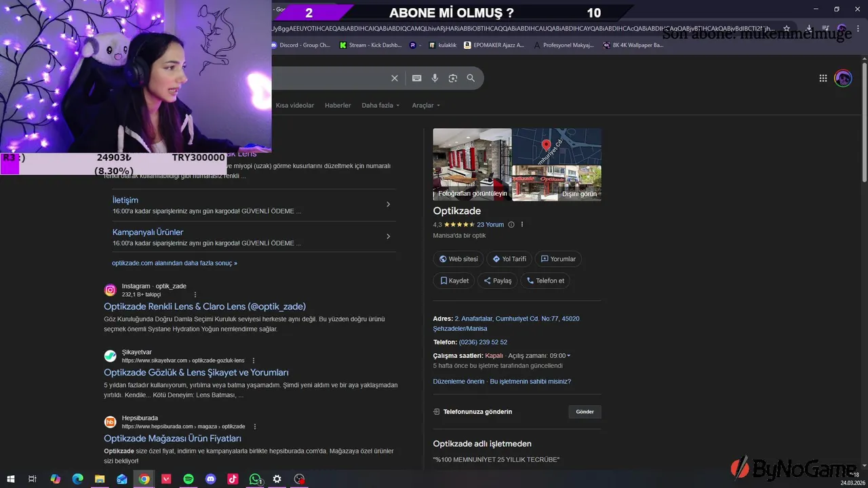868x488 pixels.
Task: Open the Google account avatar
Action: [x=843, y=78]
